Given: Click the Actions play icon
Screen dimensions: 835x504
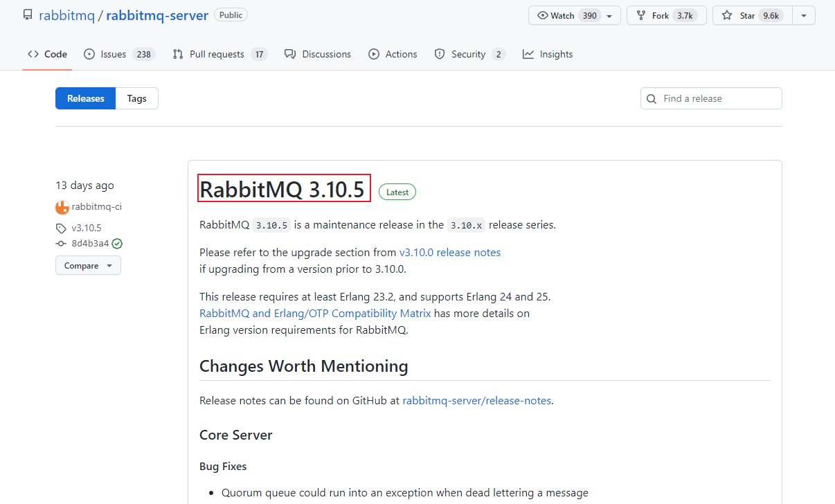Looking at the screenshot, I should (x=374, y=54).
